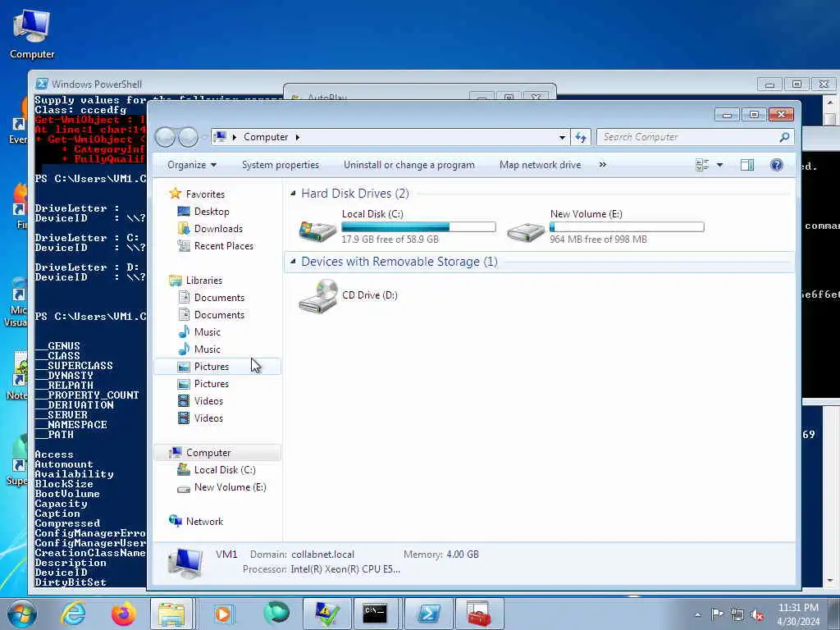Open Explorer help with the question mark icon
This screenshot has width=840, height=630.
point(776,165)
